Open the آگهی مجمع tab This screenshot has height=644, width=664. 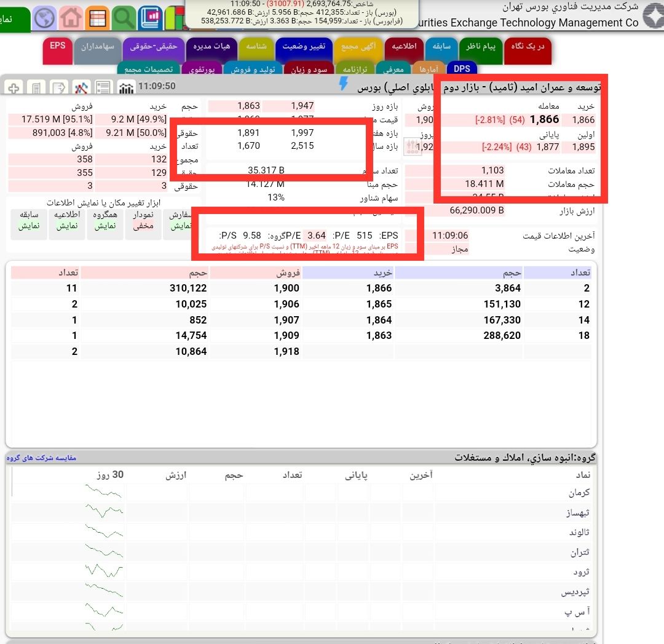(358, 50)
